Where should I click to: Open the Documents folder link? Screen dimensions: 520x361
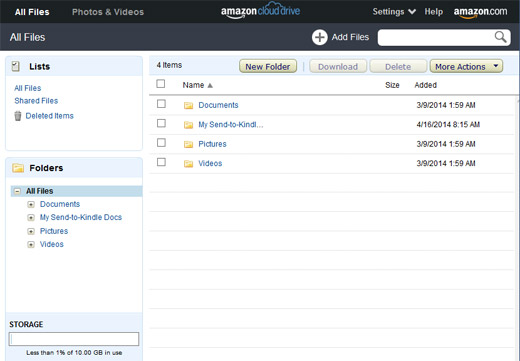[x=218, y=105]
